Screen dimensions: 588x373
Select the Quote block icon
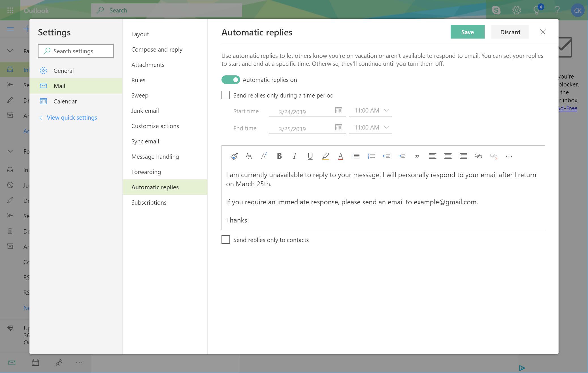[416, 156]
